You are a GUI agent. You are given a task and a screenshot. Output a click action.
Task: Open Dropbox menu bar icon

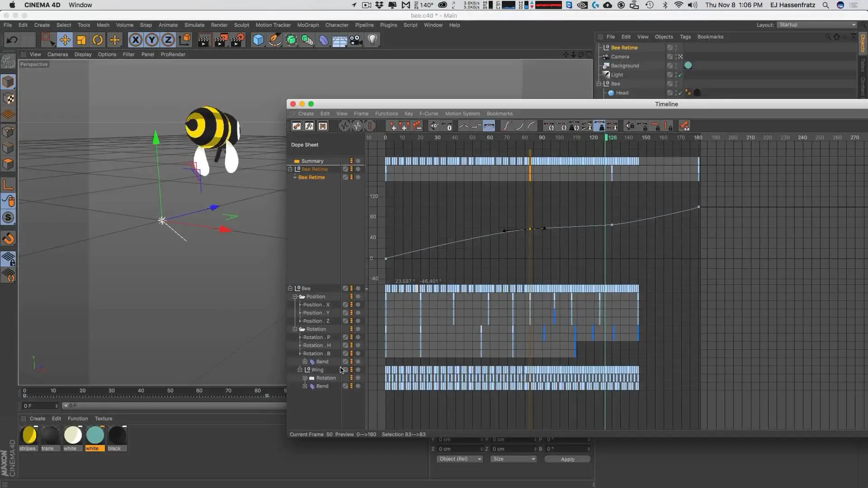pos(379,5)
